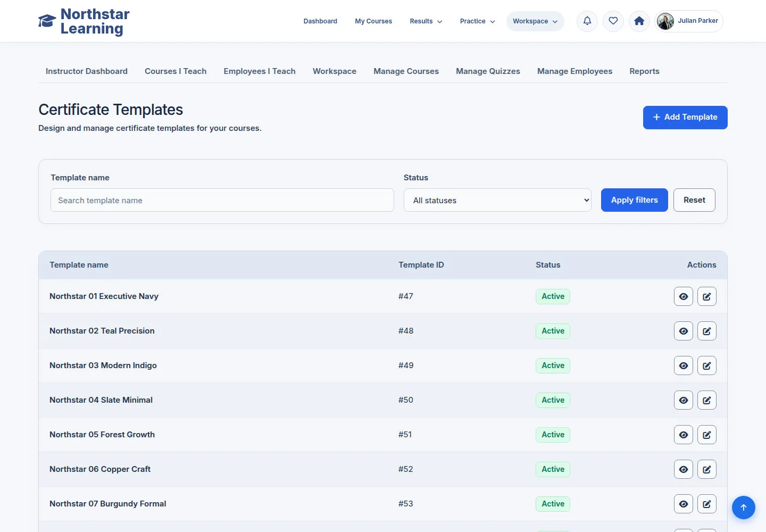766x532 pixels.
Task: Preview Northstar 07 Burgundy Formal with eye icon
Action: pos(684,504)
